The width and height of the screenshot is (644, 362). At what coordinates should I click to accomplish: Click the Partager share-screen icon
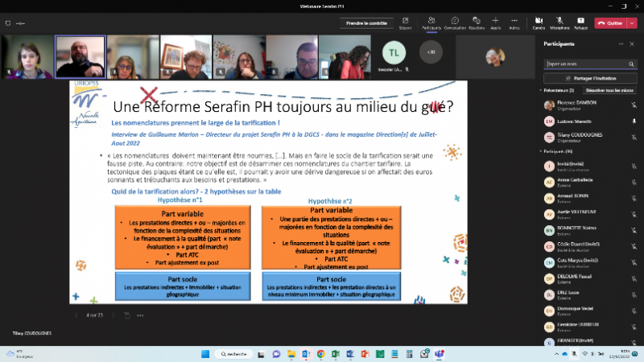pyautogui.click(x=580, y=23)
